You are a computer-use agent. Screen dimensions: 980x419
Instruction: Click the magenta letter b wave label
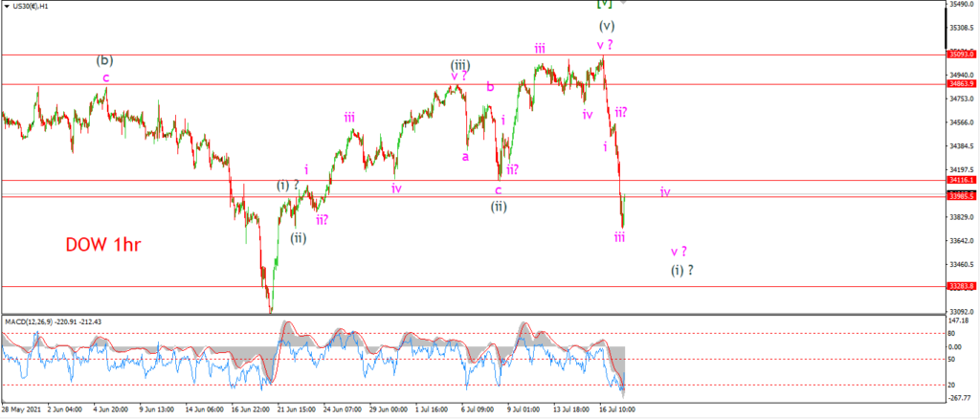click(x=491, y=87)
